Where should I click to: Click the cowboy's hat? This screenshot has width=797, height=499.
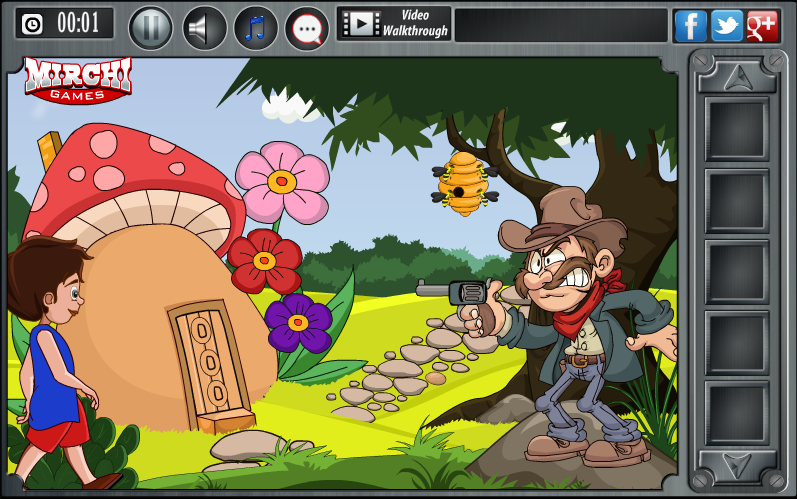563,220
